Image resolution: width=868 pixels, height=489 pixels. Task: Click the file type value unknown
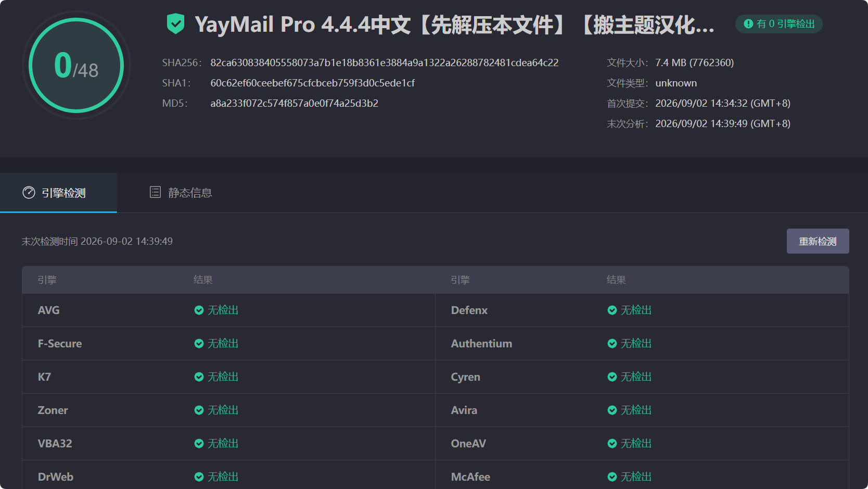[675, 83]
